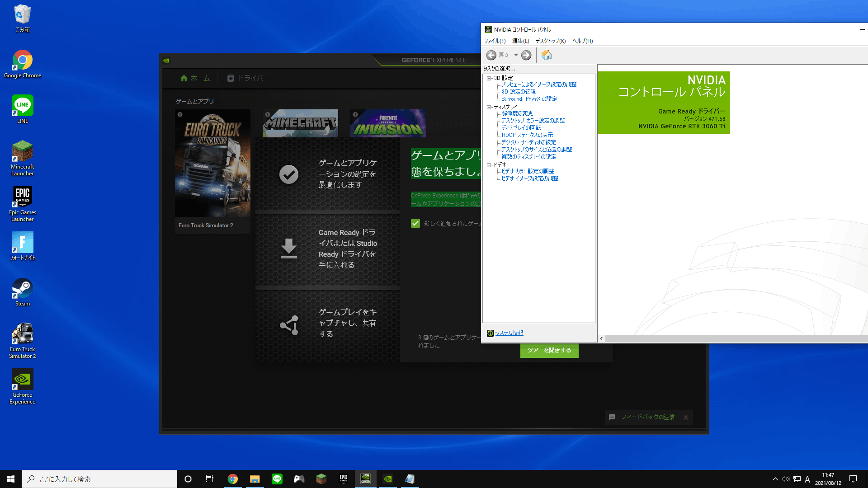The width and height of the screenshot is (868, 488).
Task: Toggle the 新しく追加されたゲーム checkbox
Action: 415,223
